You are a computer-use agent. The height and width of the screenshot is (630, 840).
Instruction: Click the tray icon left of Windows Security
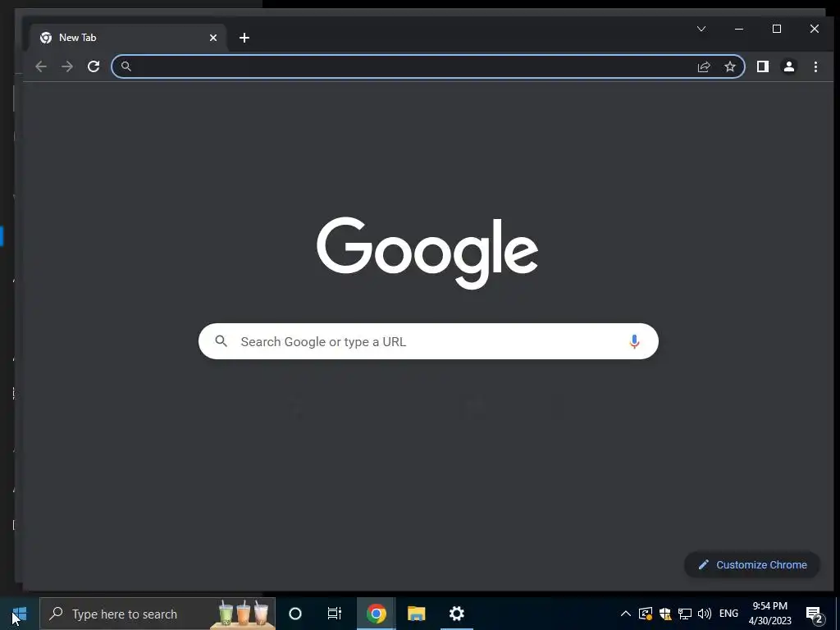[646, 614]
